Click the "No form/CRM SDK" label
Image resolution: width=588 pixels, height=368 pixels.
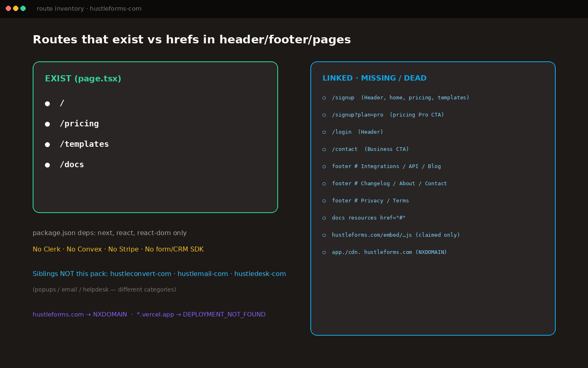(x=174, y=249)
